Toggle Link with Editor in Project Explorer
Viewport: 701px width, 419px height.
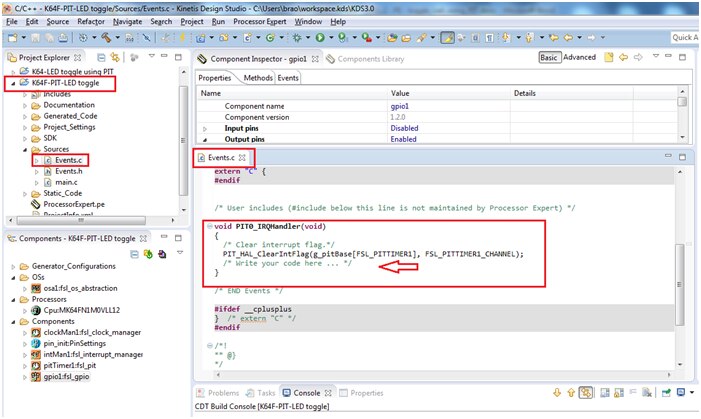(115, 57)
